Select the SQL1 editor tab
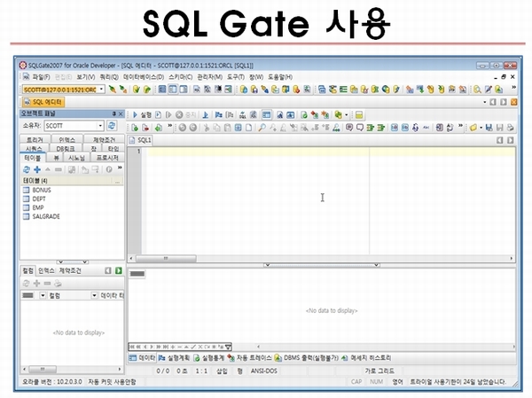The image size is (532, 398). click(140, 140)
